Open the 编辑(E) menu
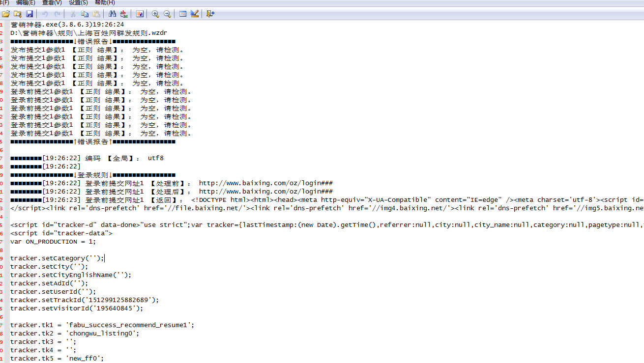The height and width of the screenshot is (363, 644). [x=26, y=3]
